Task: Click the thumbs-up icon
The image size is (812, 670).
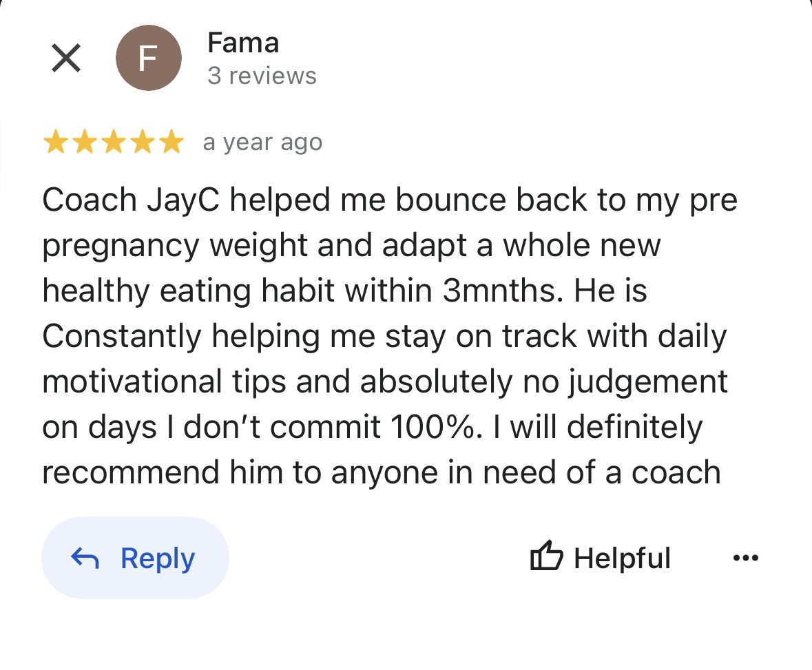Action: click(x=547, y=557)
